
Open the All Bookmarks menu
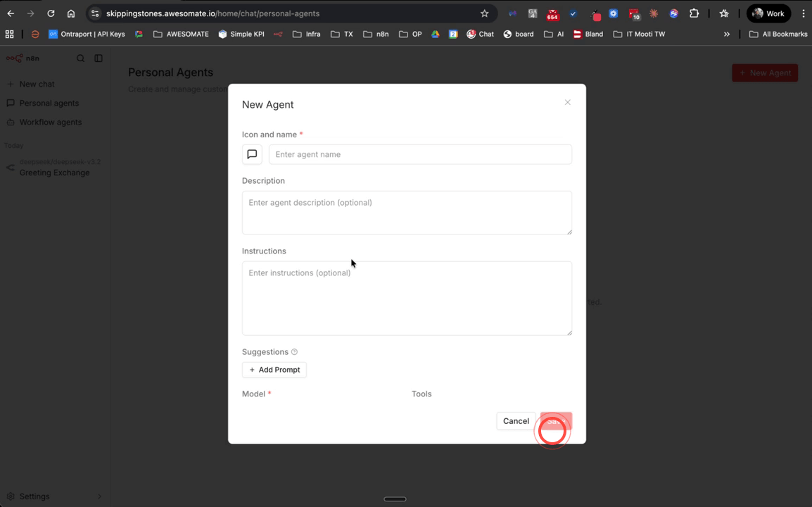coord(778,34)
